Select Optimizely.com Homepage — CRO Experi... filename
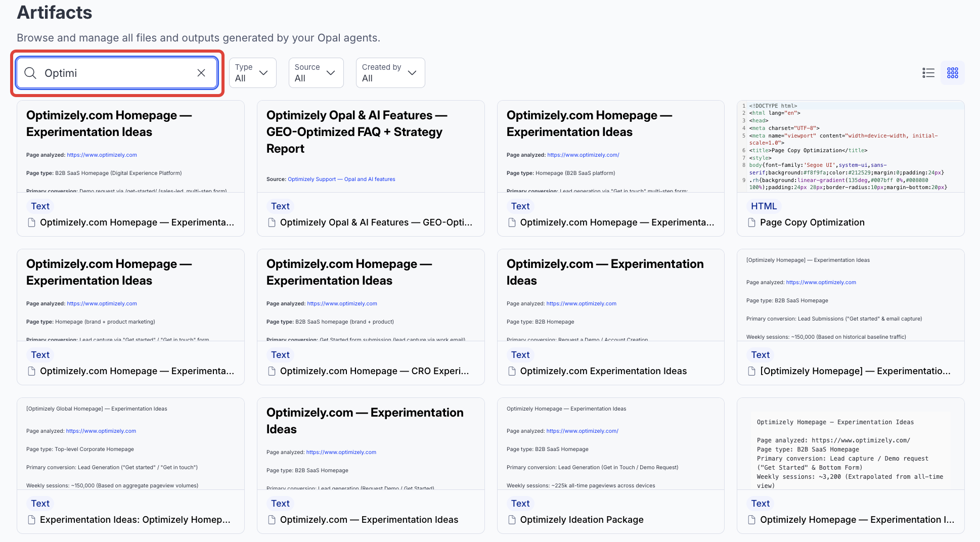 coord(374,371)
